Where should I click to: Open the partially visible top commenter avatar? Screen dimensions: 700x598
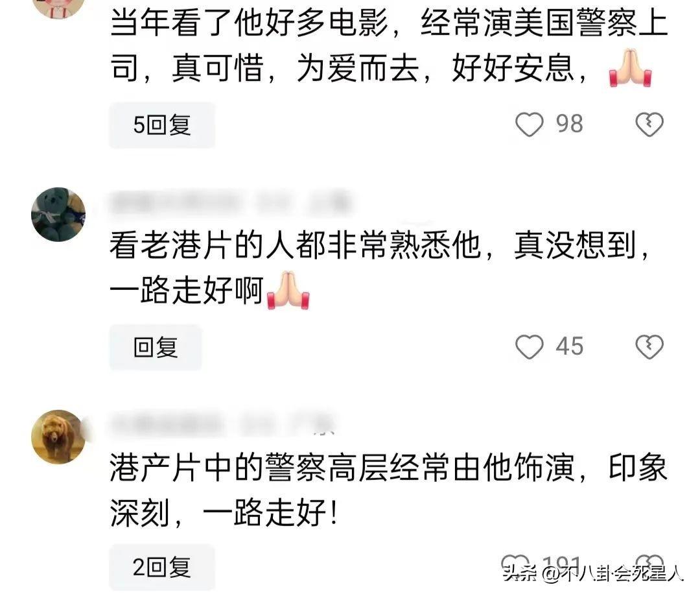click(58, 8)
